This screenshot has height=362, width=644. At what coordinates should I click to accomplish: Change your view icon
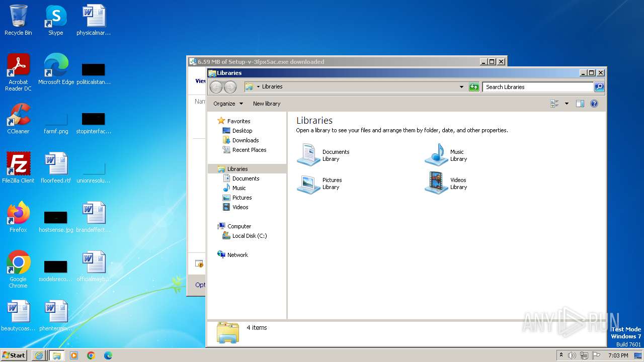tap(554, 104)
